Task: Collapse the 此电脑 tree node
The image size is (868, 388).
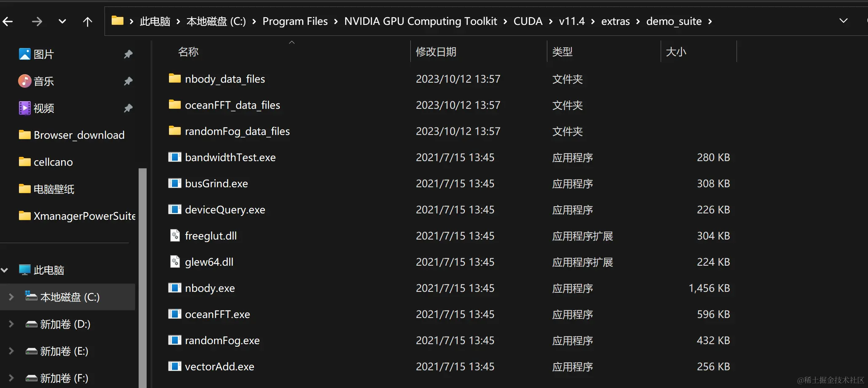Action: pos(5,270)
